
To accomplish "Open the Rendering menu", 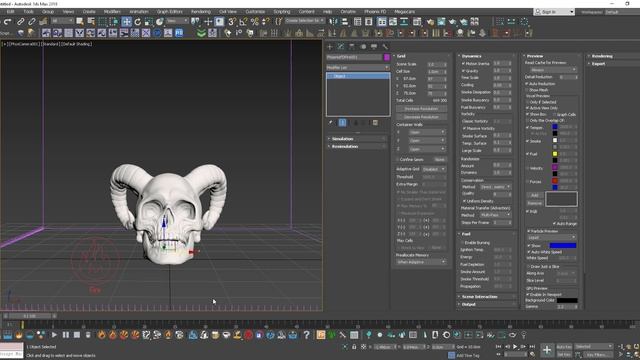I will pos(201,11).
